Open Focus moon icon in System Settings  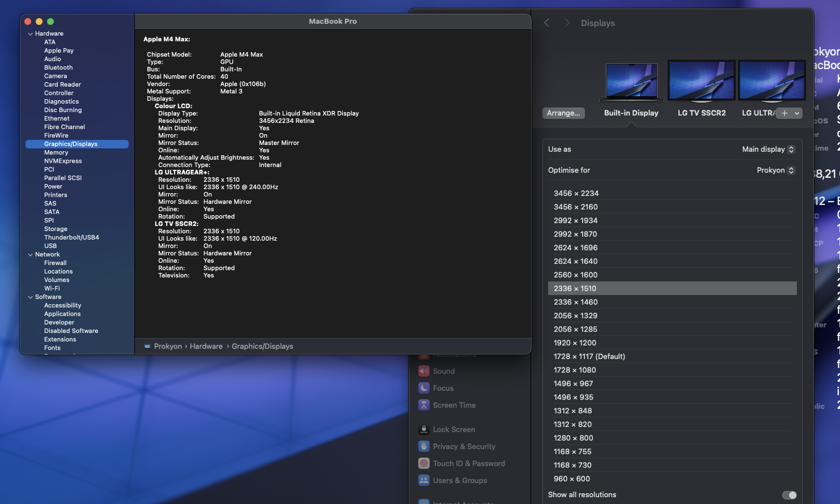pyautogui.click(x=424, y=388)
